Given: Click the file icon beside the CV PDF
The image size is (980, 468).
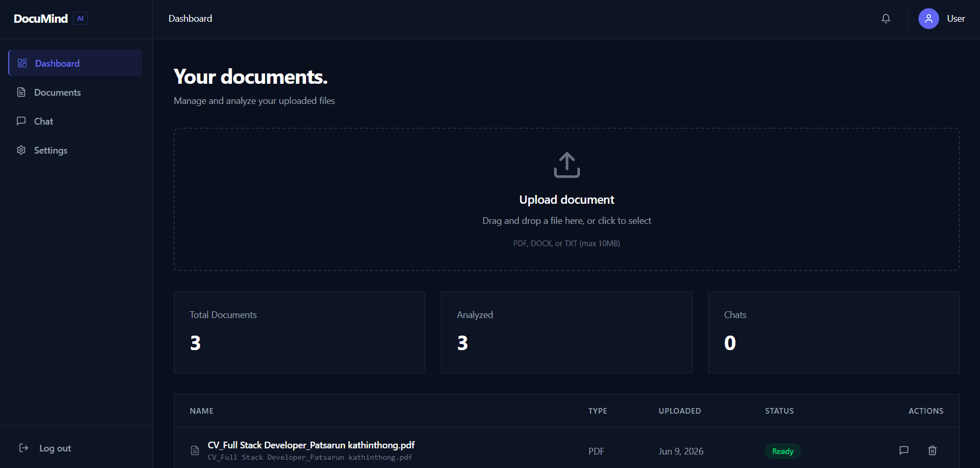Looking at the screenshot, I should point(195,450).
